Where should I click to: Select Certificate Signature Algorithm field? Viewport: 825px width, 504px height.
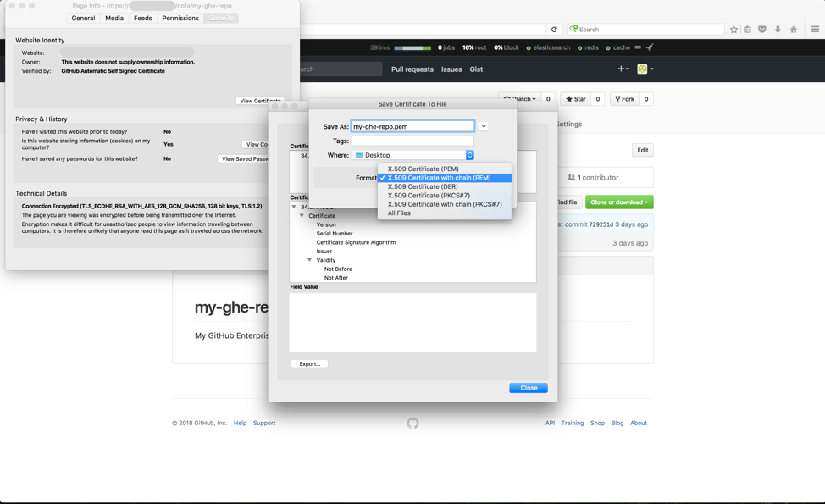357,242
